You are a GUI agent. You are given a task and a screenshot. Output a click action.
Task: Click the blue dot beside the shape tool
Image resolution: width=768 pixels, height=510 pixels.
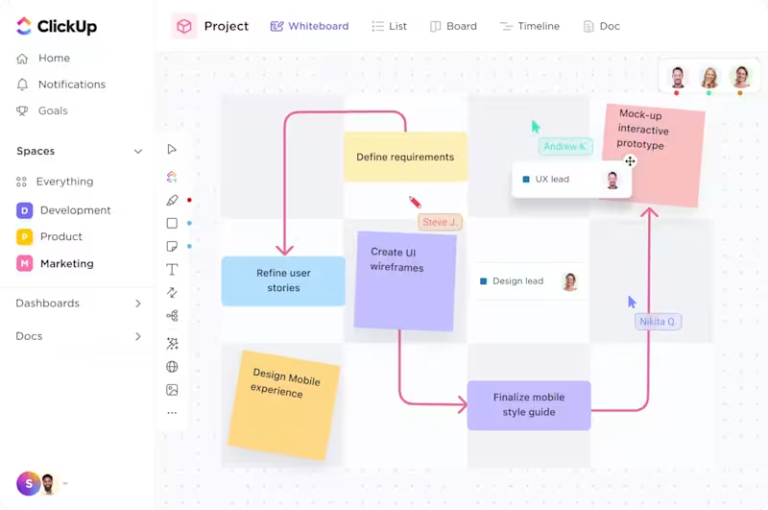(190, 223)
